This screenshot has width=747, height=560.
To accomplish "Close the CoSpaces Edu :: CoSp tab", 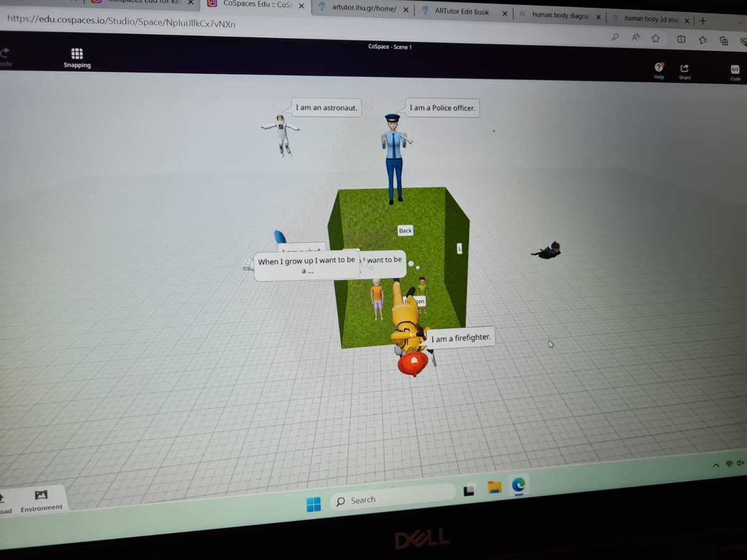I will click(301, 5).
